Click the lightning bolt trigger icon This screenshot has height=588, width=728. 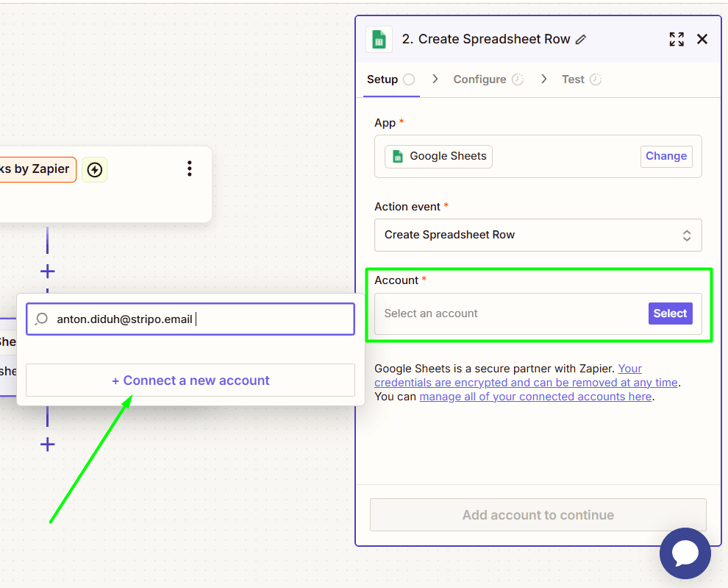(95, 170)
